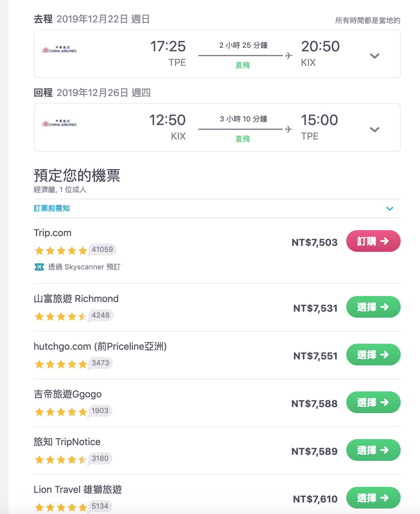Screen dimensions: 420x514
Task: Select 山富旅遊 Richmond fare
Action: coord(373,307)
